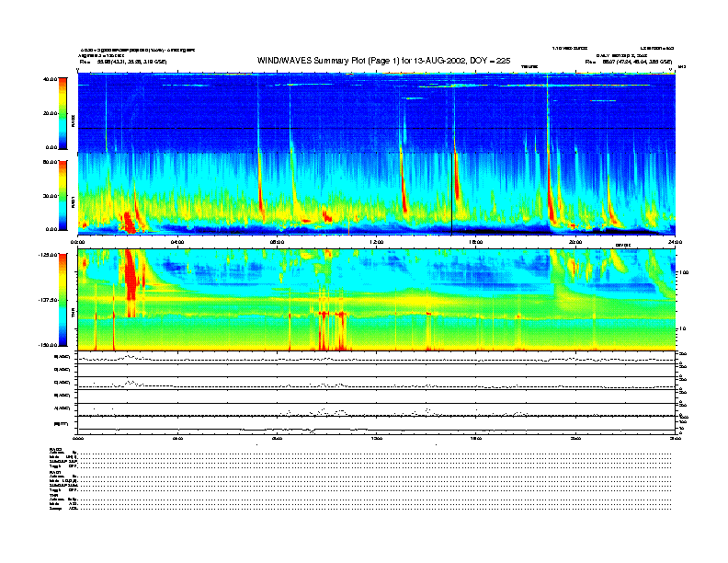728x563 pixels.
Task: Click the middle RAD1 color scale bar
Action: (x=63, y=196)
